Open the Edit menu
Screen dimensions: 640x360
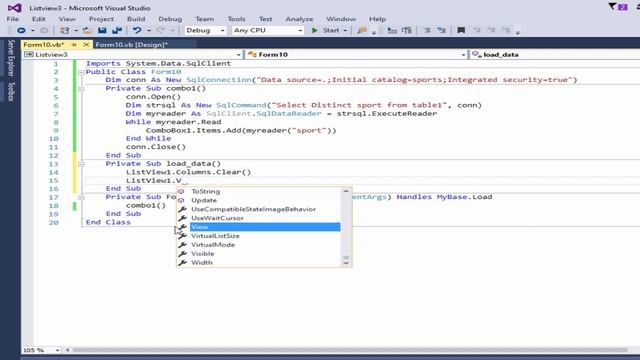(x=38, y=19)
